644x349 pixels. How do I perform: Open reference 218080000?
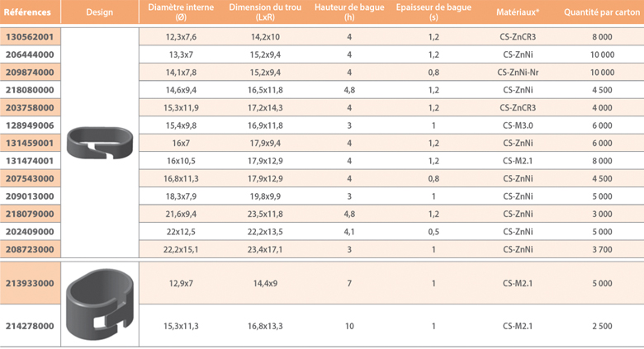point(30,90)
